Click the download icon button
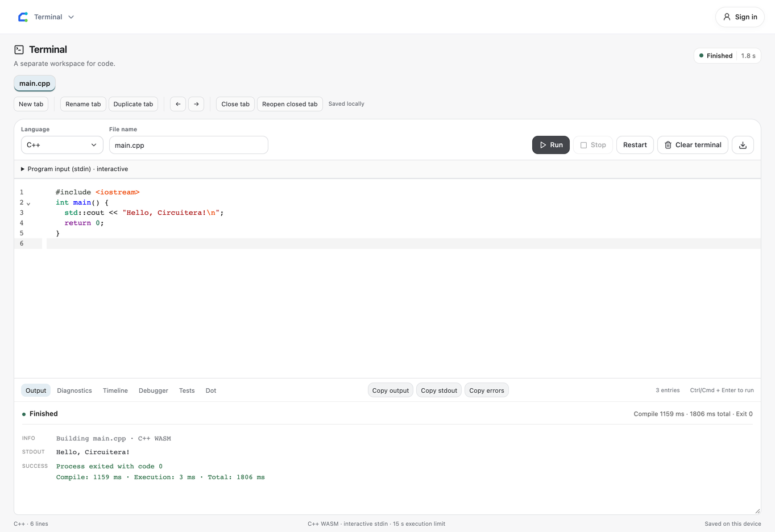This screenshot has height=532, width=775. pyautogui.click(x=743, y=145)
